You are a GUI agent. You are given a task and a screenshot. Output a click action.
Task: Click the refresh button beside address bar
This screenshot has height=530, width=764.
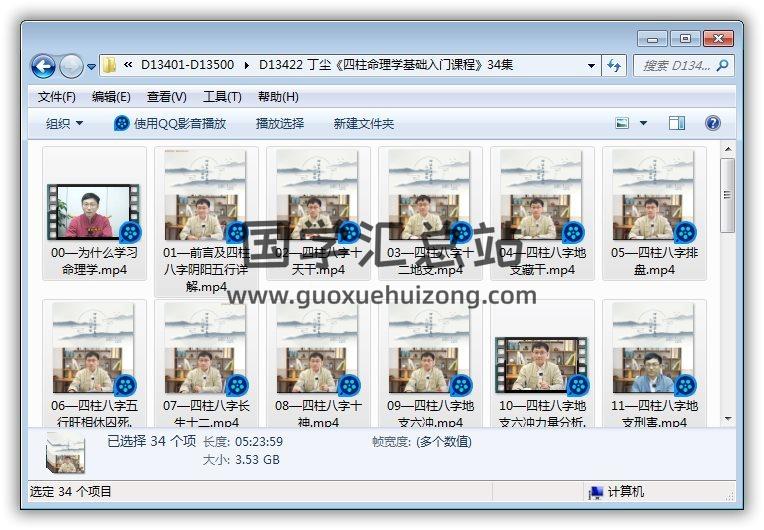point(613,65)
